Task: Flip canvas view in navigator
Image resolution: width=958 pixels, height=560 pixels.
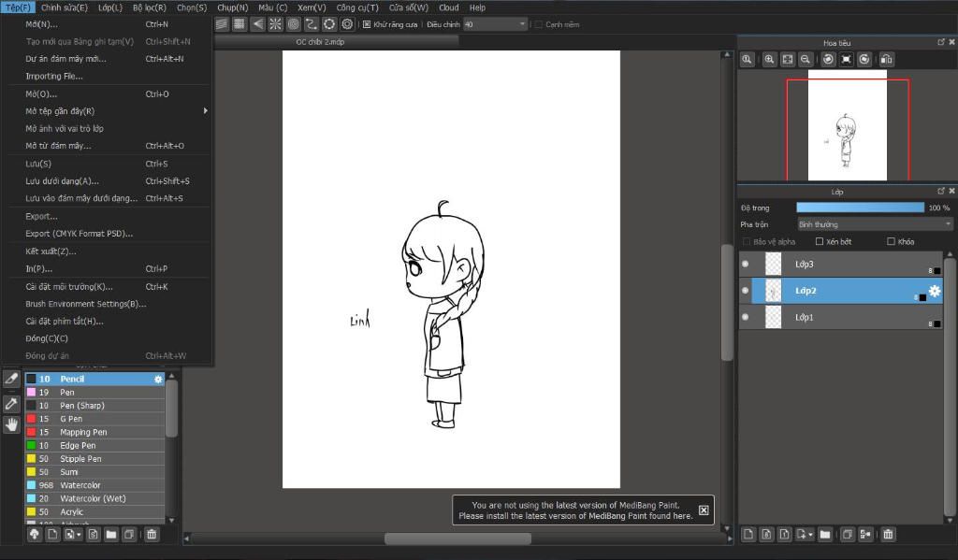Action: point(887,59)
